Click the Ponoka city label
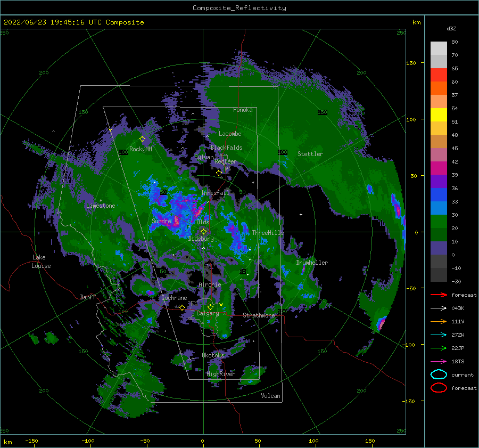This screenshot has height=448, width=479. [x=243, y=110]
